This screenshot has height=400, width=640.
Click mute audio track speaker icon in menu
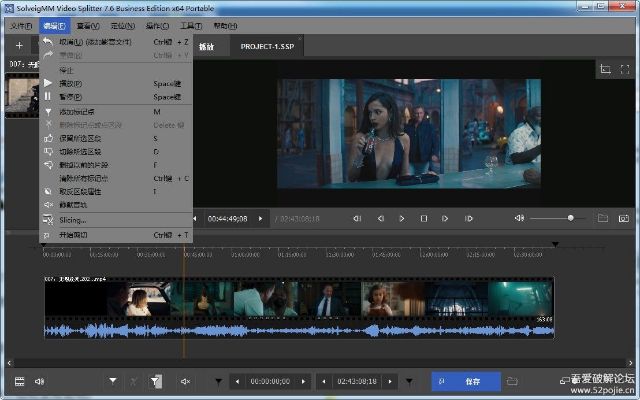(48, 204)
